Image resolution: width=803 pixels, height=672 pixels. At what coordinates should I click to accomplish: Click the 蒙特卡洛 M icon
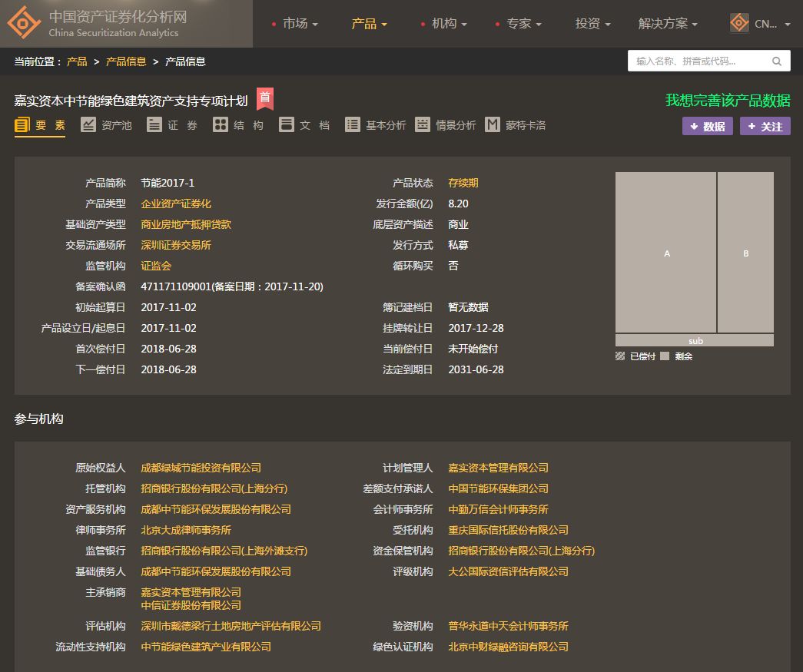tap(492, 125)
